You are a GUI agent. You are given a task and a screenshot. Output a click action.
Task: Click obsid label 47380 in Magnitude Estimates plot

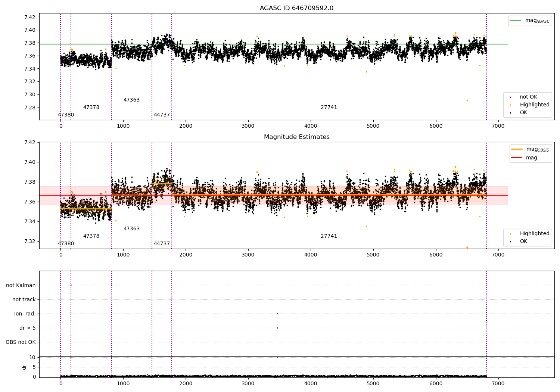pyautogui.click(x=66, y=244)
